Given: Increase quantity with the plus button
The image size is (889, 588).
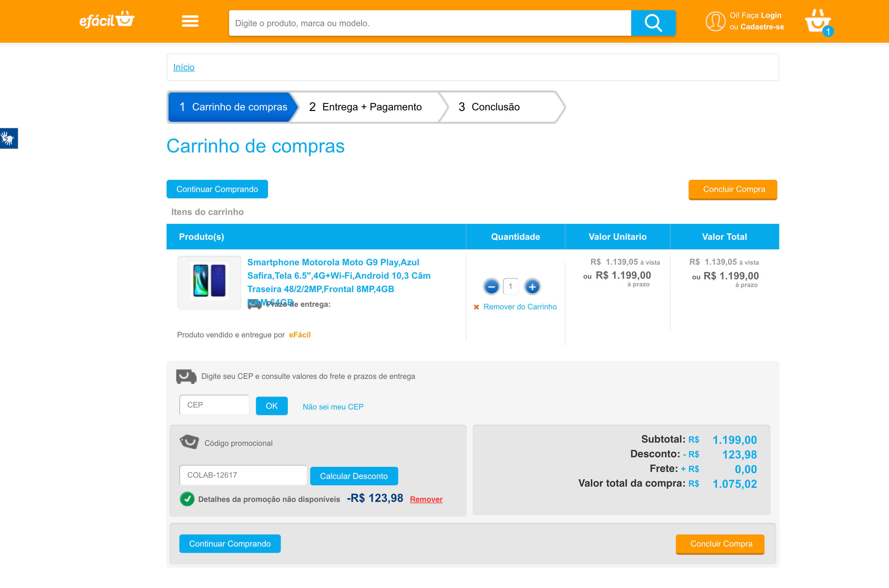Looking at the screenshot, I should (532, 287).
